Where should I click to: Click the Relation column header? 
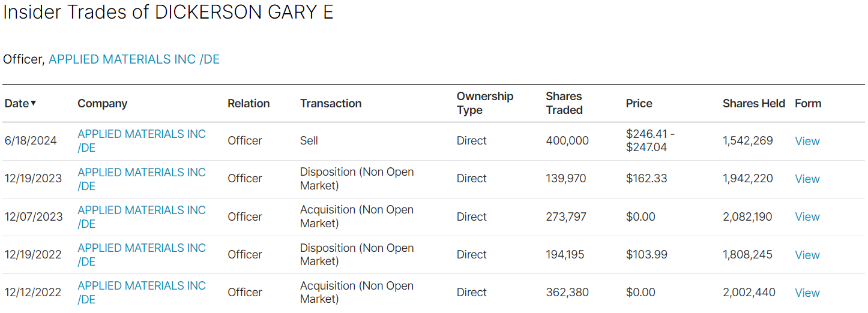[x=249, y=103]
